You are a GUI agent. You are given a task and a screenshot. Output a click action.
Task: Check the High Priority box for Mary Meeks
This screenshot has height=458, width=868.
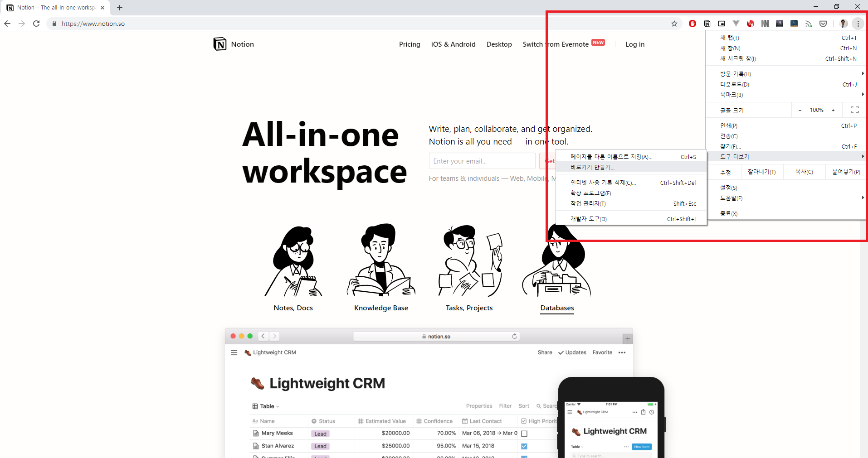[524, 434]
